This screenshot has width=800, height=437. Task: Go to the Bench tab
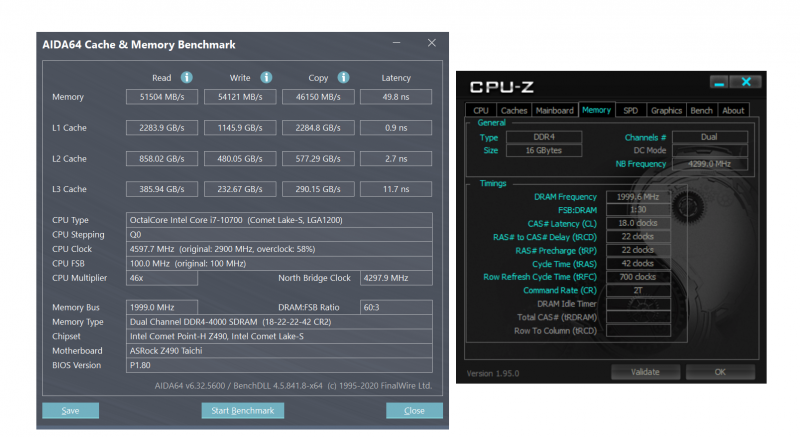point(702,110)
